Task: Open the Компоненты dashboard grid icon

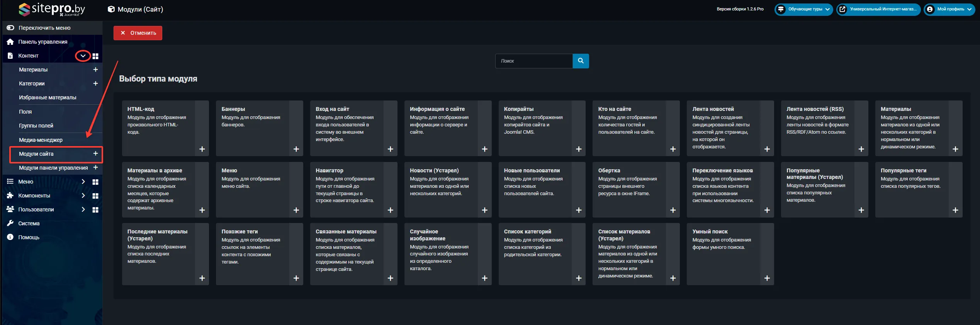Action: [x=95, y=196]
